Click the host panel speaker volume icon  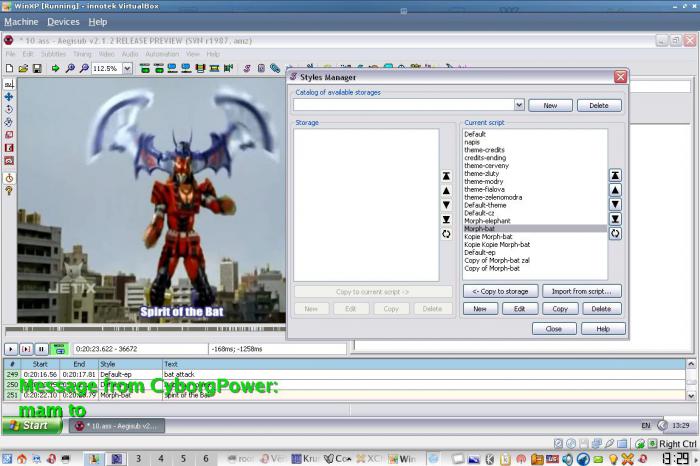click(x=567, y=458)
